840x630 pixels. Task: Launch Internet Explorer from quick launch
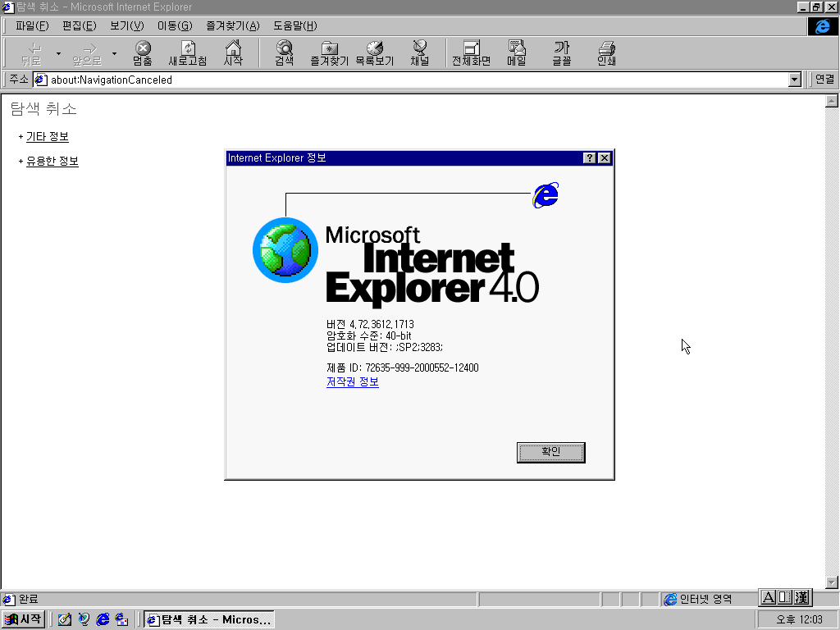pyautogui.click(x=103, y=619)
